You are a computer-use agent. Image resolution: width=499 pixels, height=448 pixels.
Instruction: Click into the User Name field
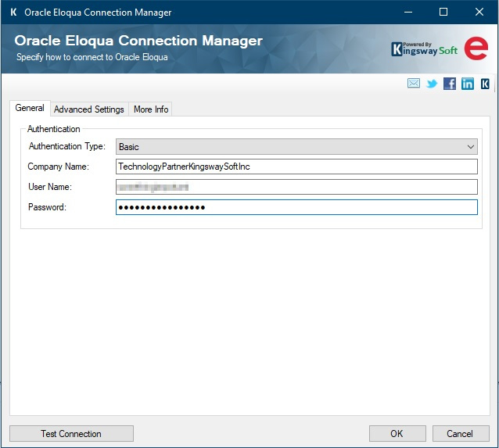[x=296, y=187]
